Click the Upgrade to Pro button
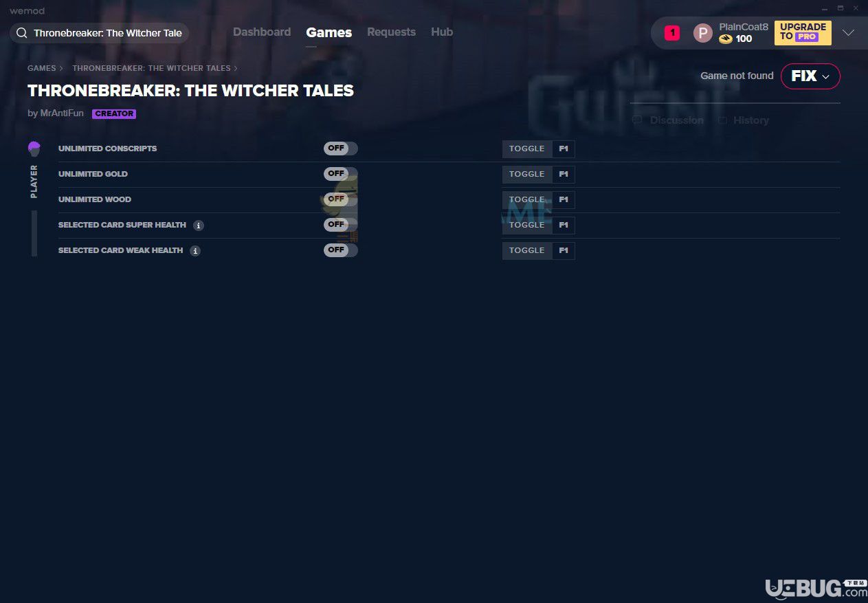The height and width of the screenshot is (603, 868). click(803, 33)
